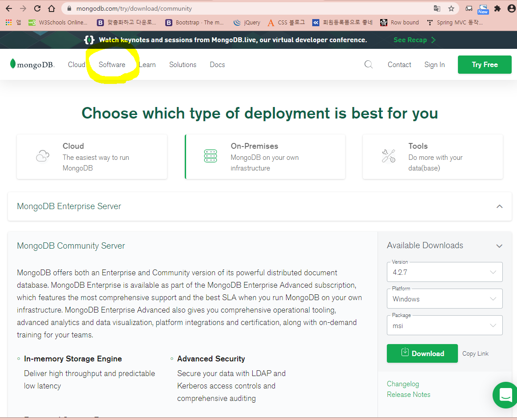The image size is (517, 420).
Task: Select the Cloud deployment card
Action: point(92,157)
